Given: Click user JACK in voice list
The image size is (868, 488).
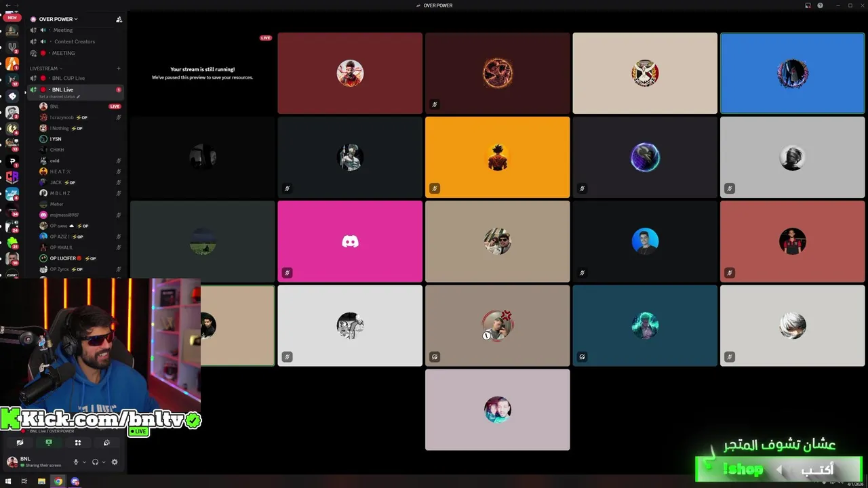Looking at the screenshot, I should [79, 182].
